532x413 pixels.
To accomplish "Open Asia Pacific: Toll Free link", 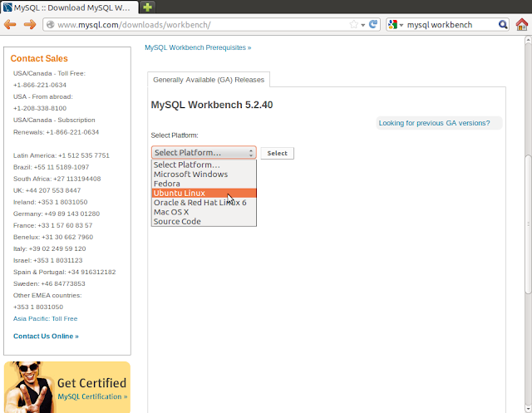I will (x=45, y=319).
